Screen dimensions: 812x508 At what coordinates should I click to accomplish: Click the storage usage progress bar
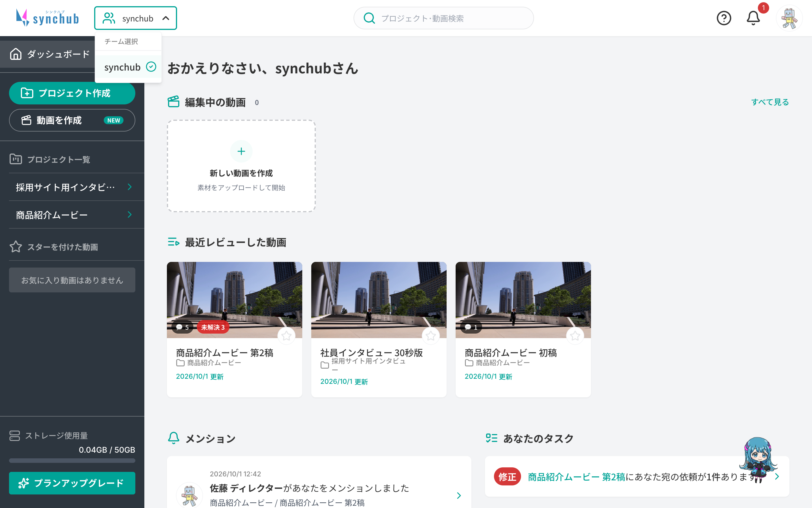pos(72,460)
